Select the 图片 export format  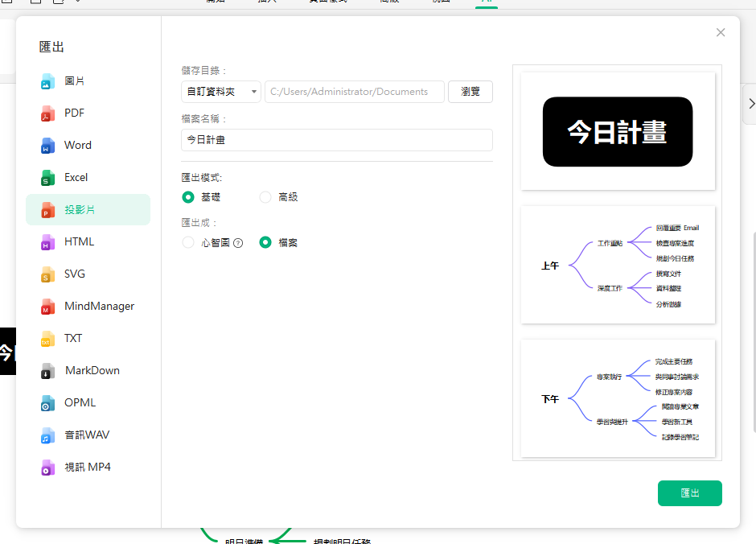76,80
